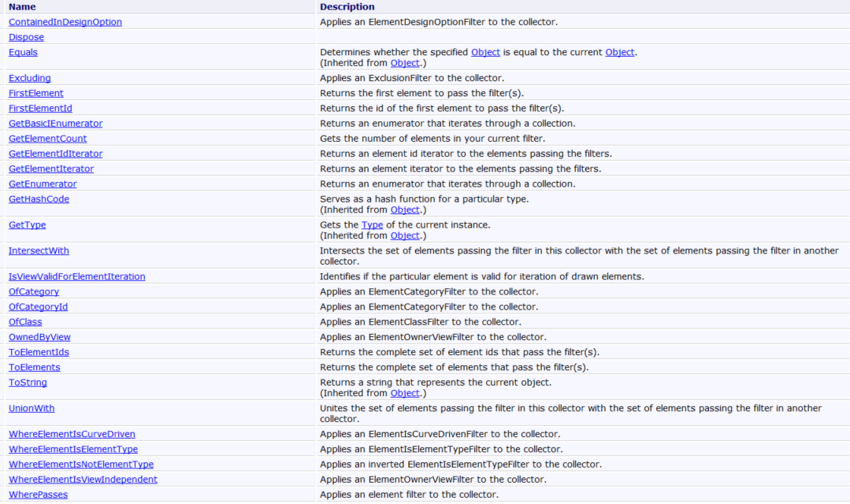Click 'Gets the number of elements in your current filter.'
The width and height of the screenshot is (850, 504).
coord(432,139)
